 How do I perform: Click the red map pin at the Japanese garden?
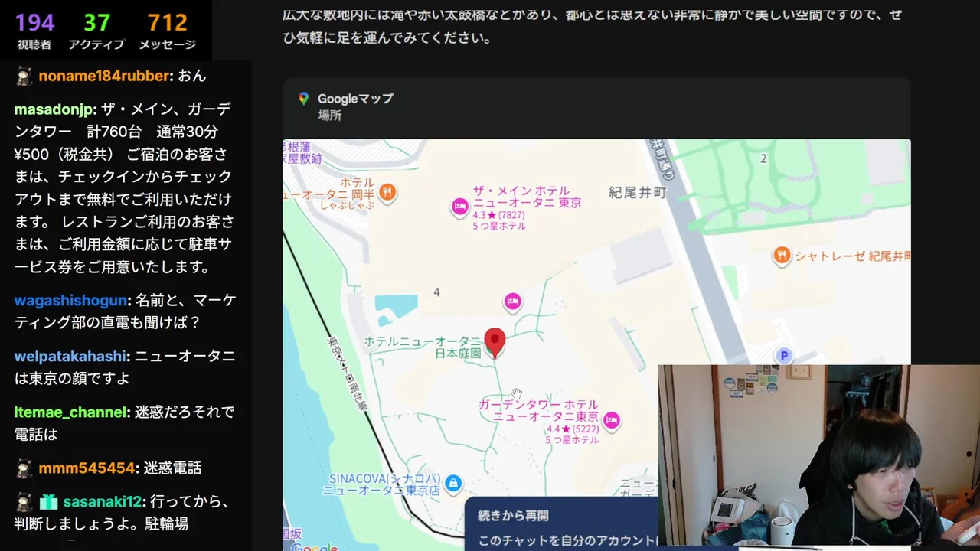coord(495,344)
